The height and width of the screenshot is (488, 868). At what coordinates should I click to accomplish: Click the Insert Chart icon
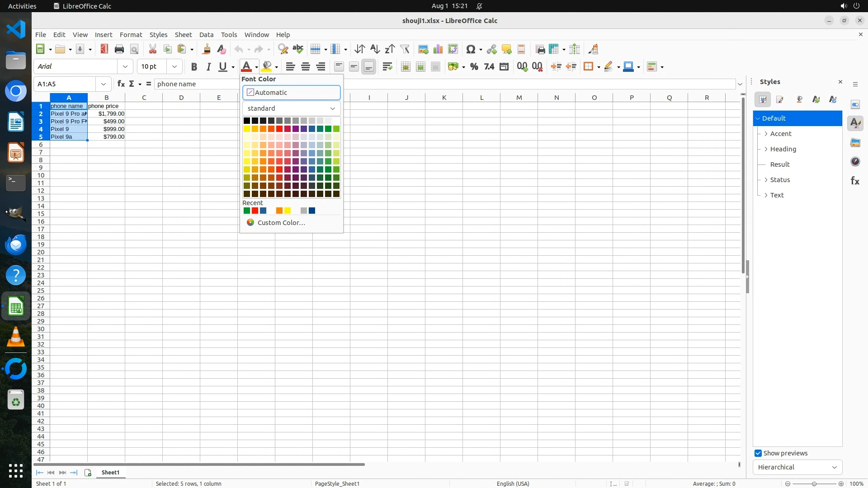point(438,49)
